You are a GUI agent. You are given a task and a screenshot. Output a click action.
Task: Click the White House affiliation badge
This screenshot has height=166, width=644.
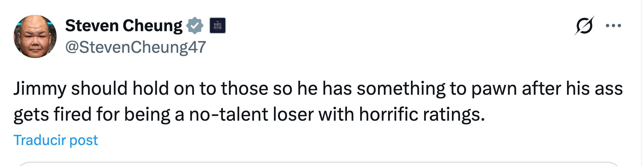pyautogui.click(x=218, y=26)
